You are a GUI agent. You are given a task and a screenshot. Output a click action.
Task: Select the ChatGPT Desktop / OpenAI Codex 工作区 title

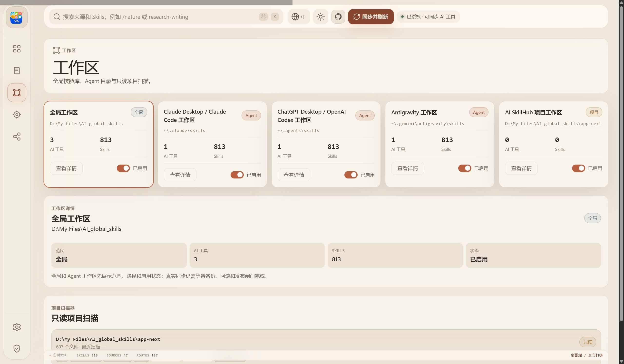tap(312, 116)
